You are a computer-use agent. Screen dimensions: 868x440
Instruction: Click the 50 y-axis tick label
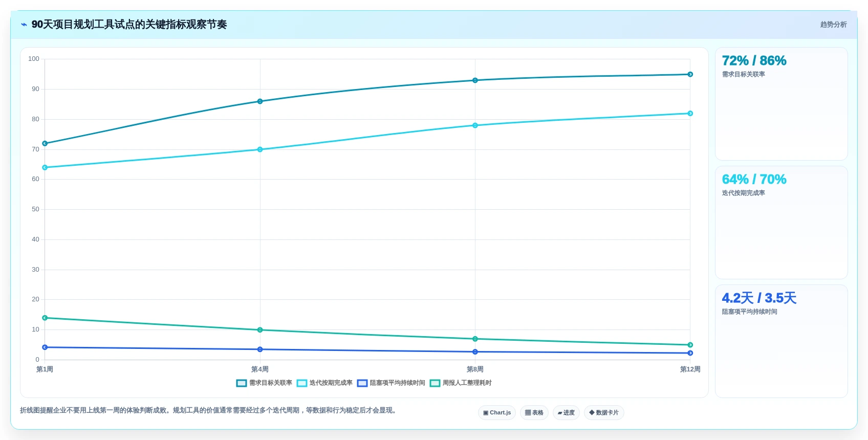pyautogui.click(x=35, y=209)
